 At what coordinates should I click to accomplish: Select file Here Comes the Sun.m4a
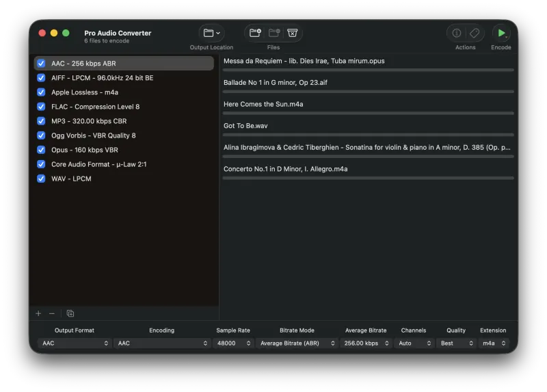tap(368, 107)
